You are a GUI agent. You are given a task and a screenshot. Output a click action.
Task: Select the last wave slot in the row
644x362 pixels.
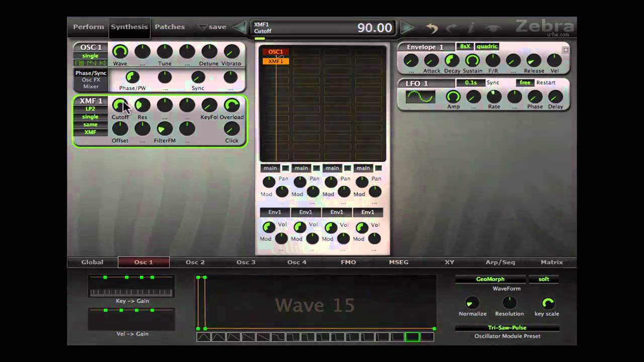tap(427, 337)
